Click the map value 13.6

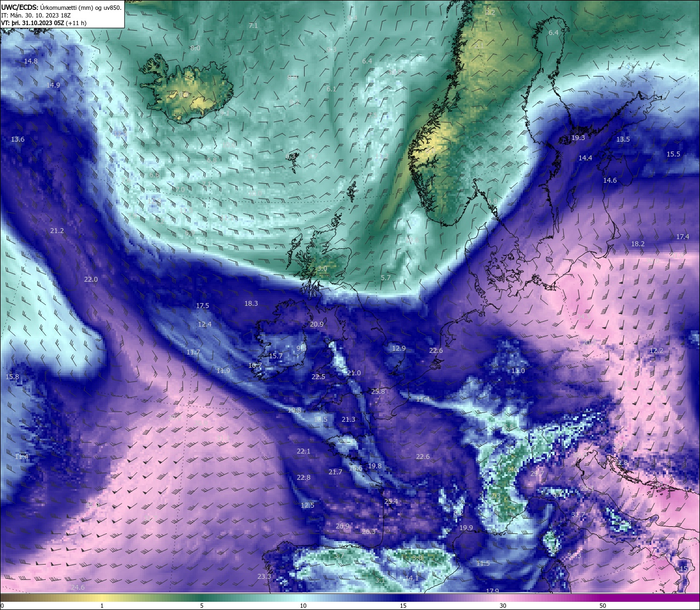coord(17,140)
